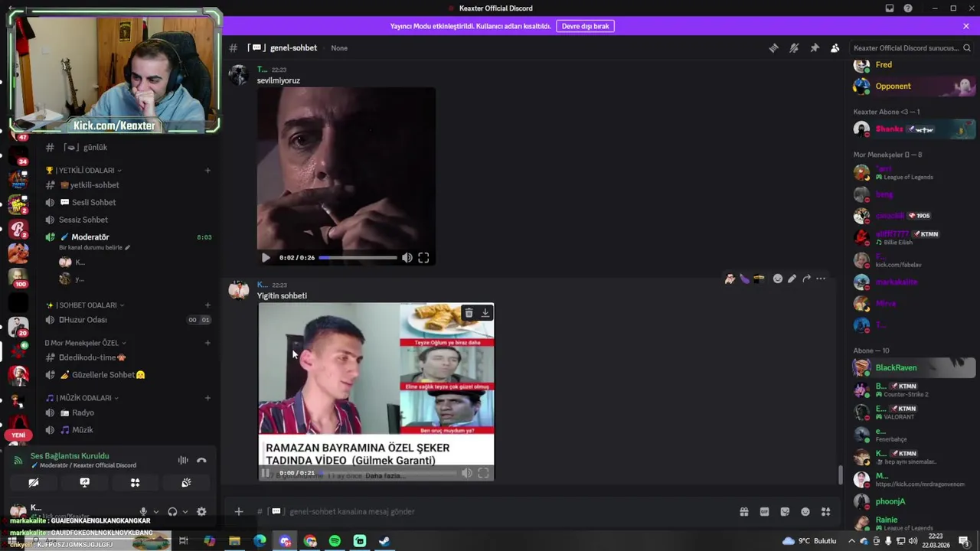Collapse the MÜZİK ODALARI category
The height and width of the screenshot is (551, 980).
pos(82,398)
